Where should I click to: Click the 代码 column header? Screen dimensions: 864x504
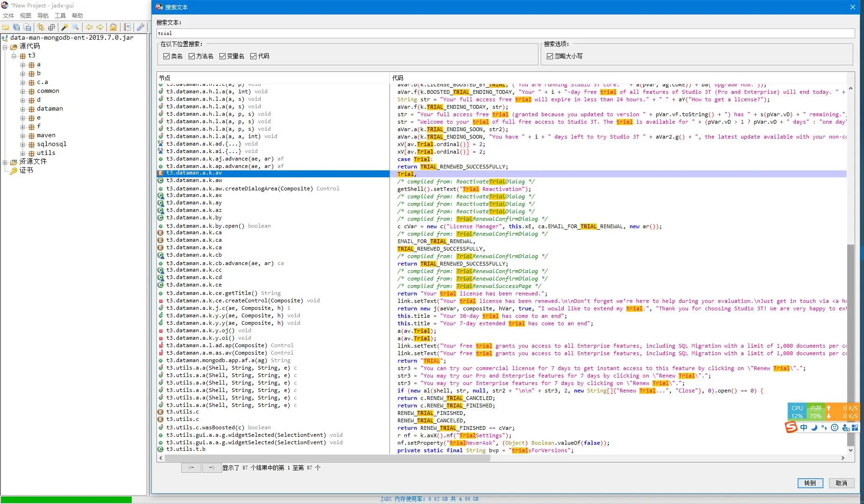[x=618, y=78]
